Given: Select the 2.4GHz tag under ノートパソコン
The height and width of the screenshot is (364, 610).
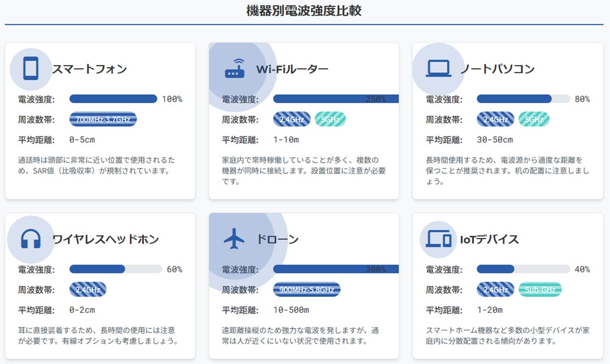Looking at the screenshot, I should [496, 119].
